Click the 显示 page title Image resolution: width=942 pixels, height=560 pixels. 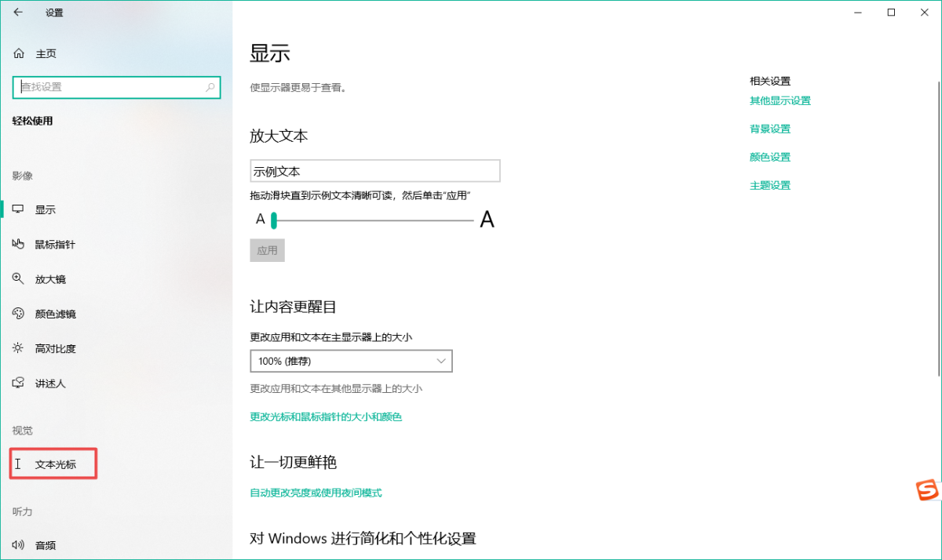270,53
